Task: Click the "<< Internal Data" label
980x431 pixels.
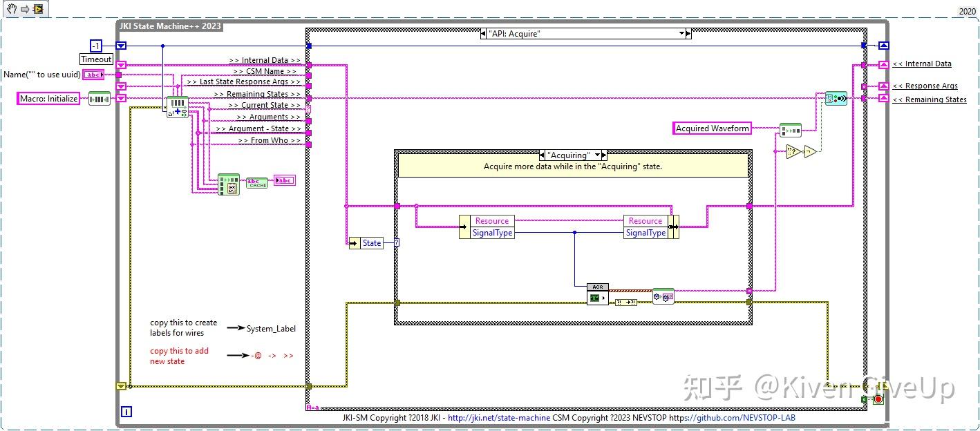Action: [922, 64]
